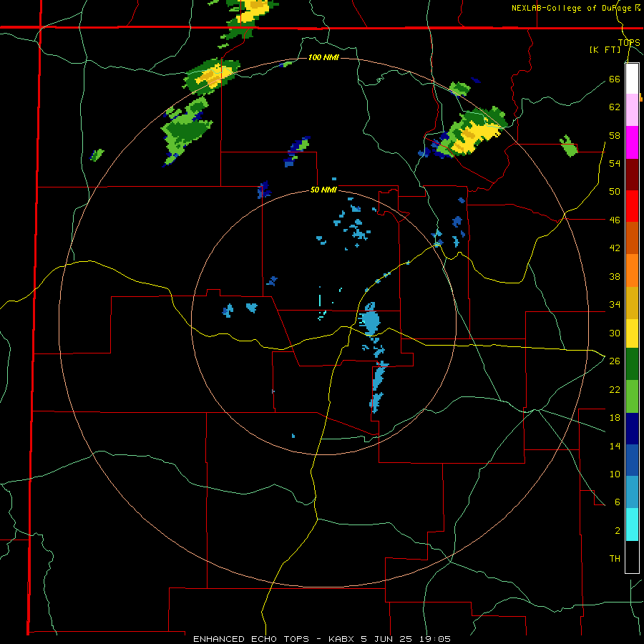
Task: Click the "50 NMI" range ring label
Action: 323,190
